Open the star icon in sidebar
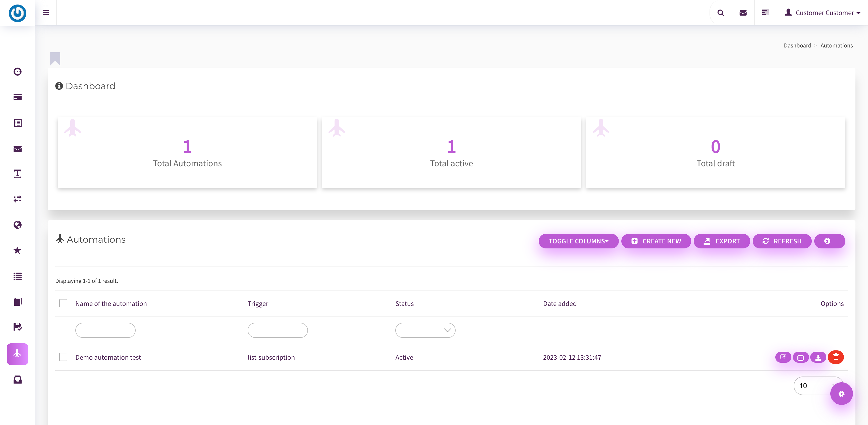 pyautogui.click(x=18, y=250)
